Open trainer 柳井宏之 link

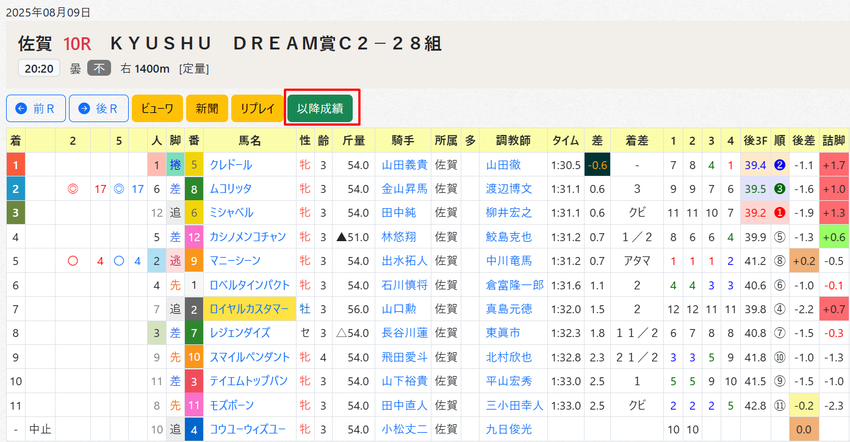coord(508,213)
